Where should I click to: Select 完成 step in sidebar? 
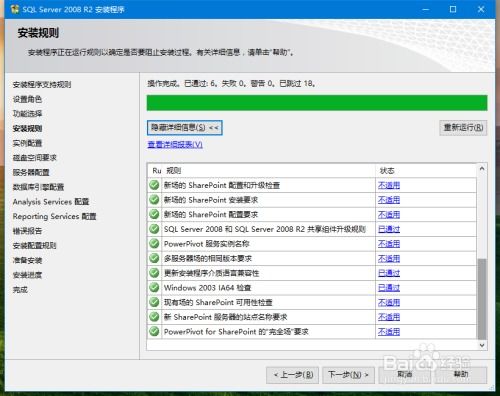coord(20,290)
